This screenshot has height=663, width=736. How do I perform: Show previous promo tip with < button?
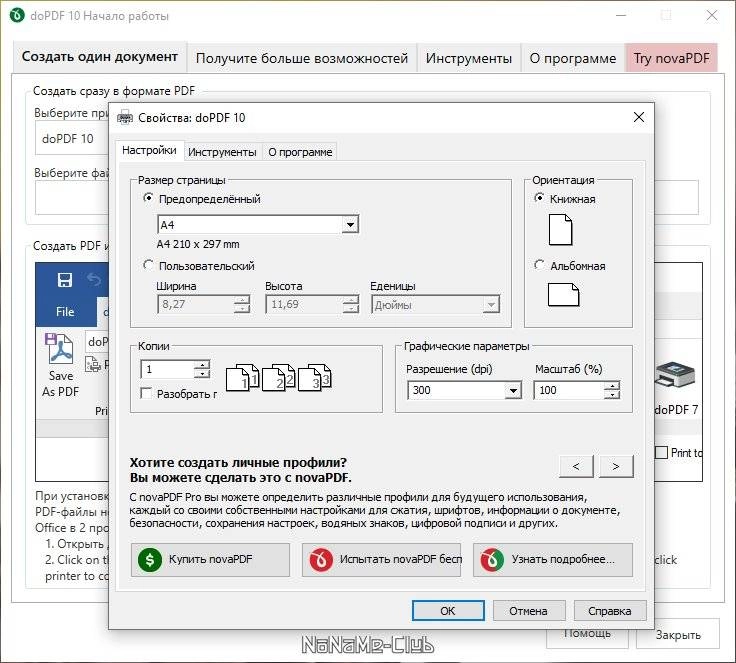[x=576, y=466]
